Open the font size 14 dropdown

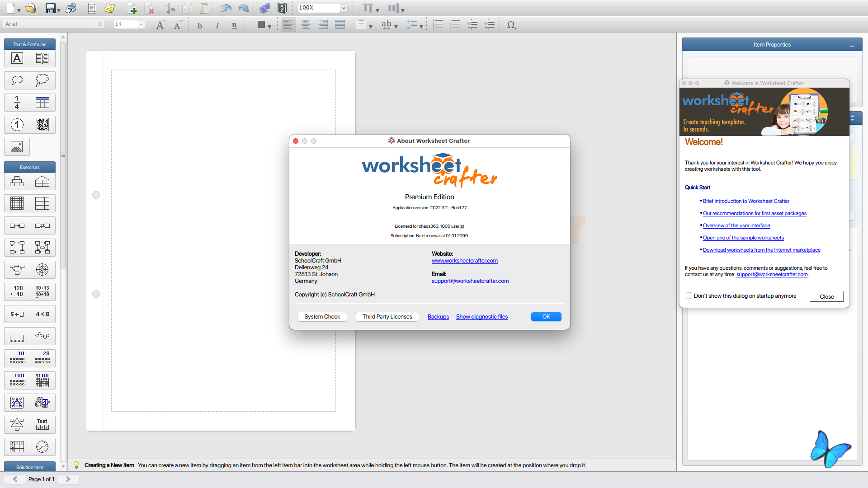[141, 24]
